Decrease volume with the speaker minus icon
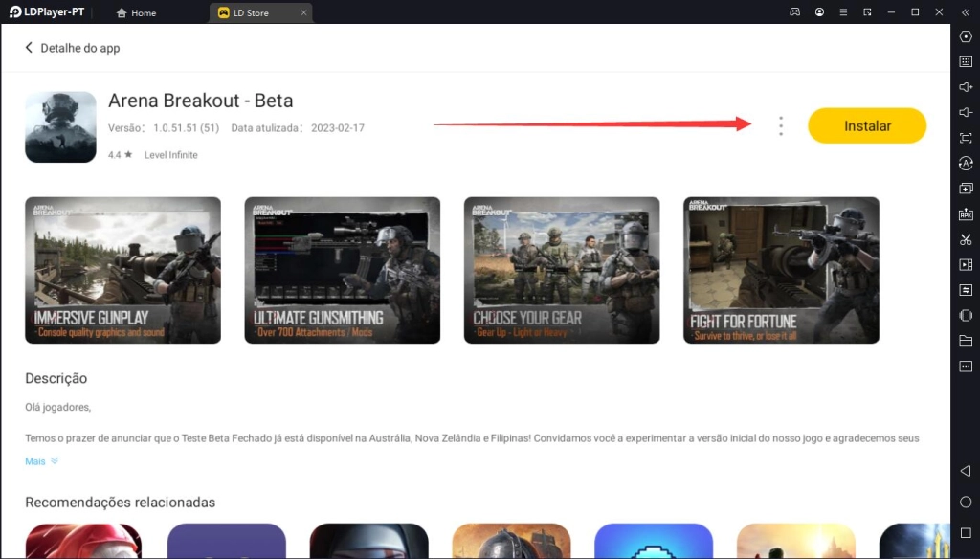 (965, 112)
